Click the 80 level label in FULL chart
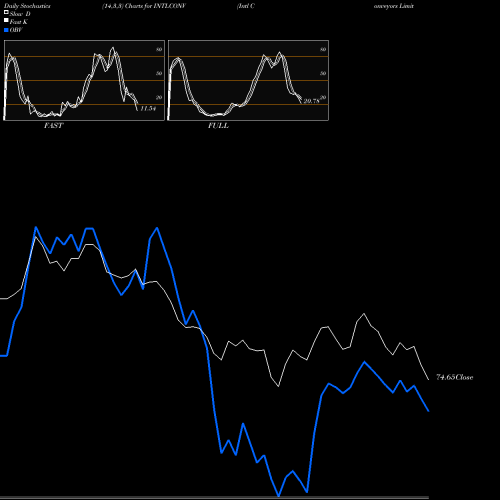Viewport: 500px width, 500px height. pyautogui.click(x=323, y=49)
